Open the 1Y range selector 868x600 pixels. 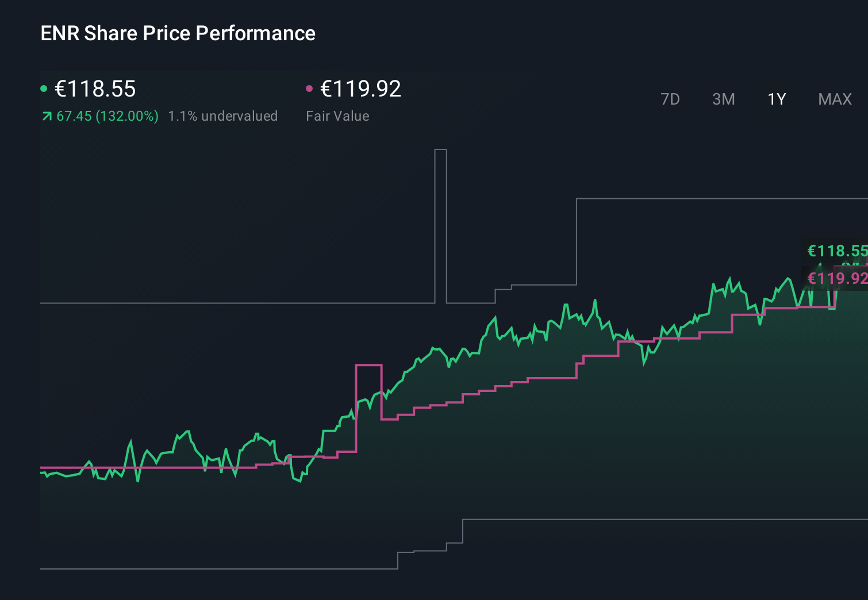pos(776,99)
